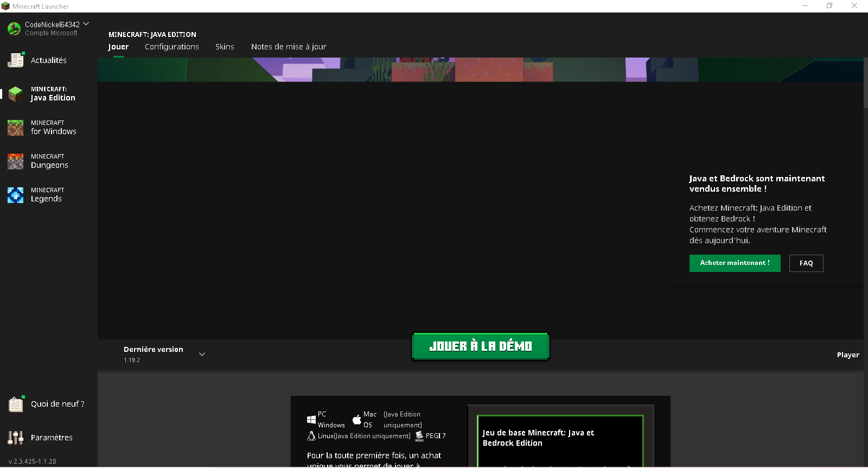Viewport: 868px width, 468px height.
Task: Open the Skins tab
Action: (225, 47)
